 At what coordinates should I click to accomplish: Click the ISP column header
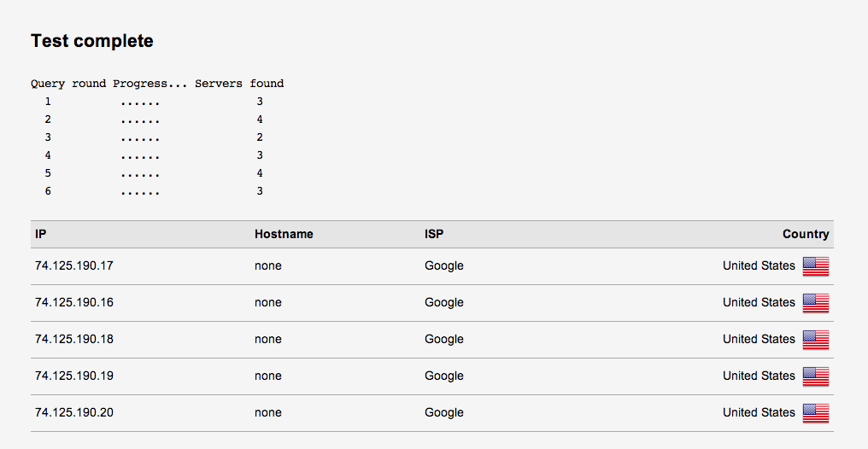434,234
